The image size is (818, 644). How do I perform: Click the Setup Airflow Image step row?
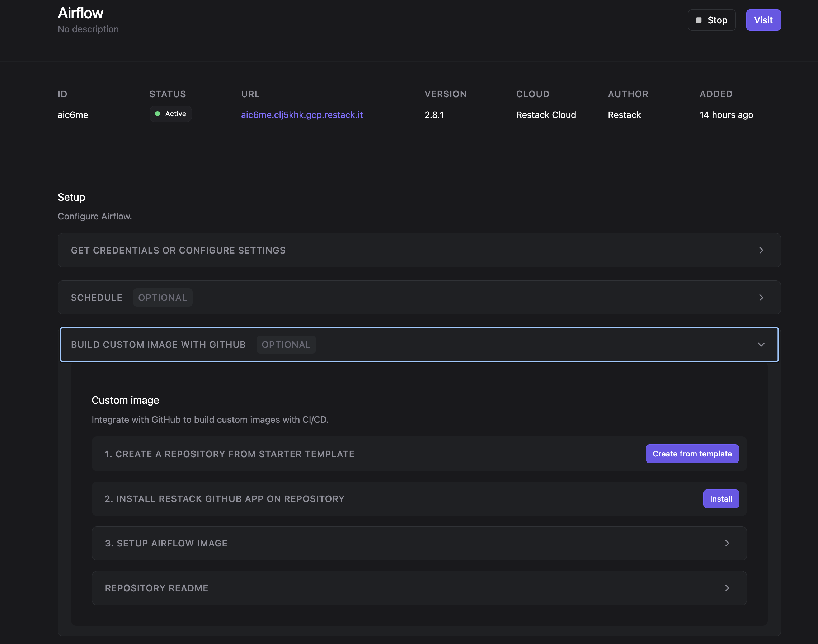tap(166, 543)
